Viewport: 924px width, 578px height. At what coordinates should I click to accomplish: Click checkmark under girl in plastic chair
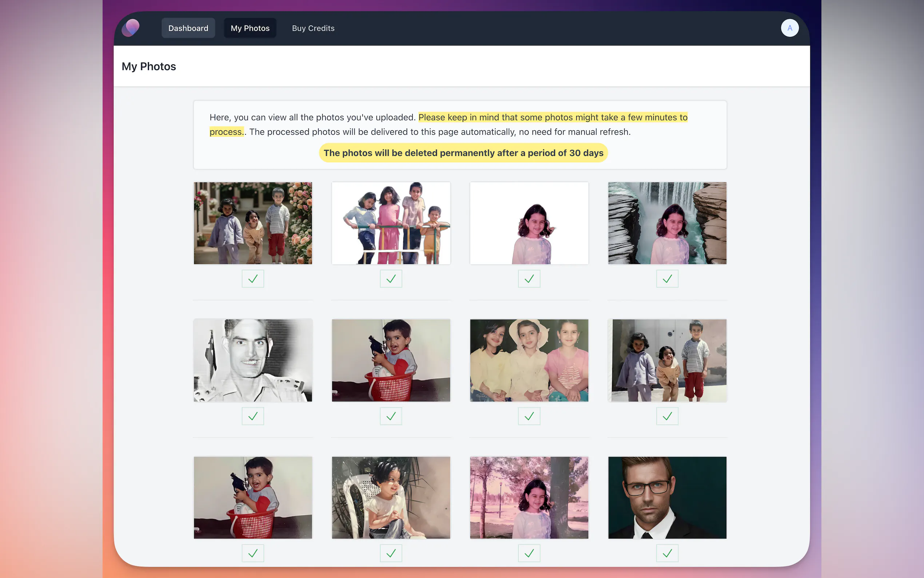(x=391, y=553)
